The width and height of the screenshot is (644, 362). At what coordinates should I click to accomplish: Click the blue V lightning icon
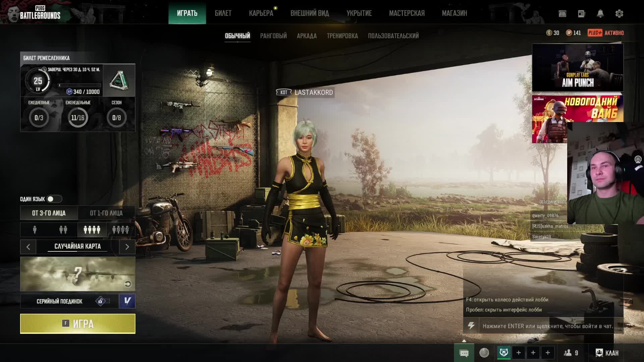coord(127,301)
